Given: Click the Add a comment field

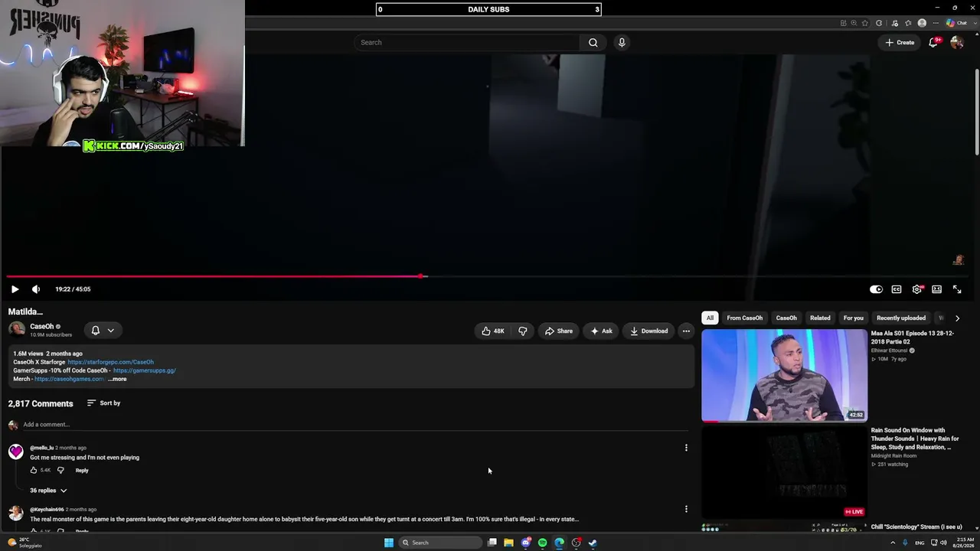Looking at the screenshot, I should click(x=358, y=424).
